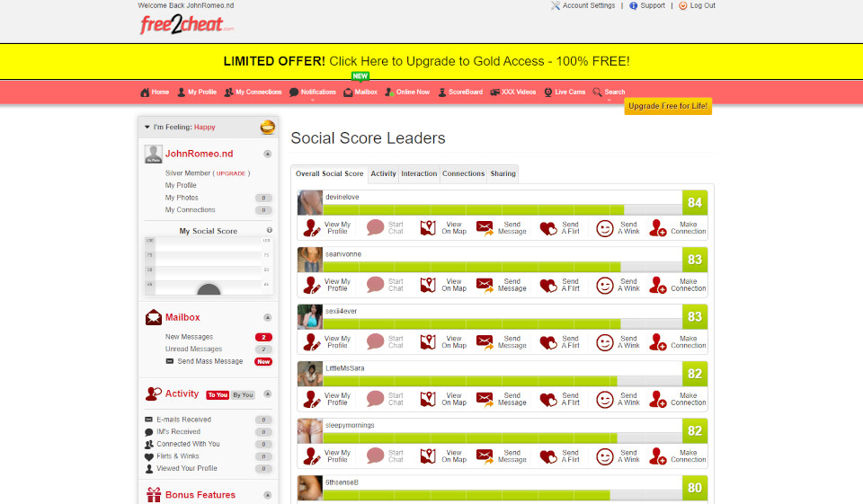The height and width of the screenshot is (504, 863).
Task: Toggle Activity filter to By You
Action: click(x=244, y=395)
